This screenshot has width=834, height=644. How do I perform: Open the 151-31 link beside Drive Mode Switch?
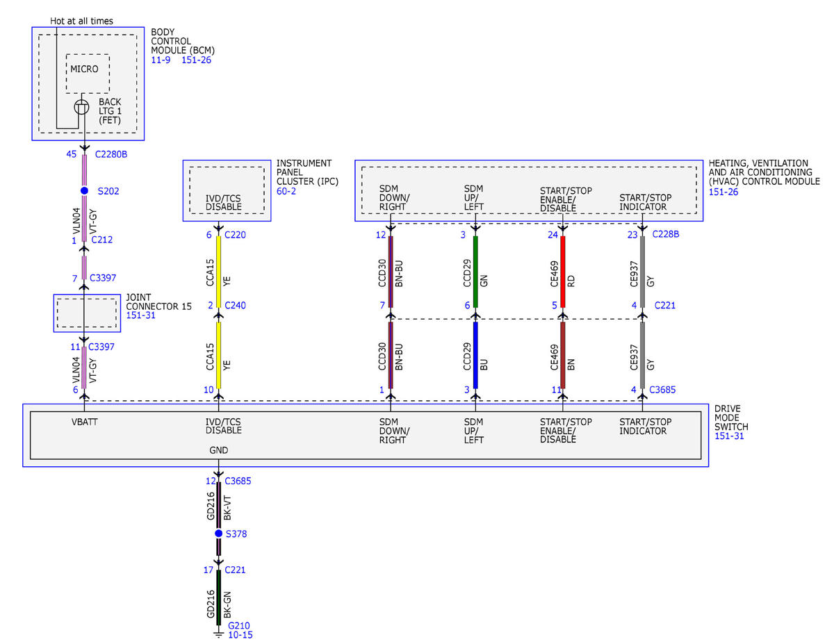pos(728,435)
